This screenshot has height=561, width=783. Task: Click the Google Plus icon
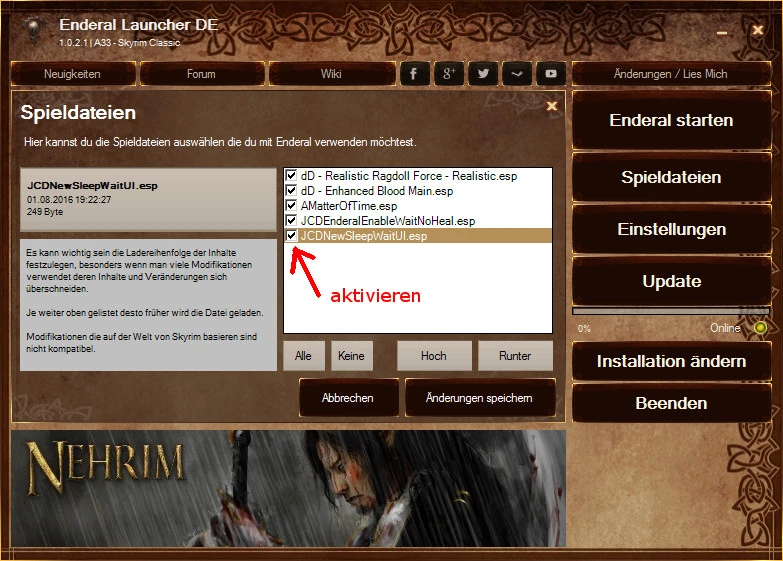[x=449, y=74]
